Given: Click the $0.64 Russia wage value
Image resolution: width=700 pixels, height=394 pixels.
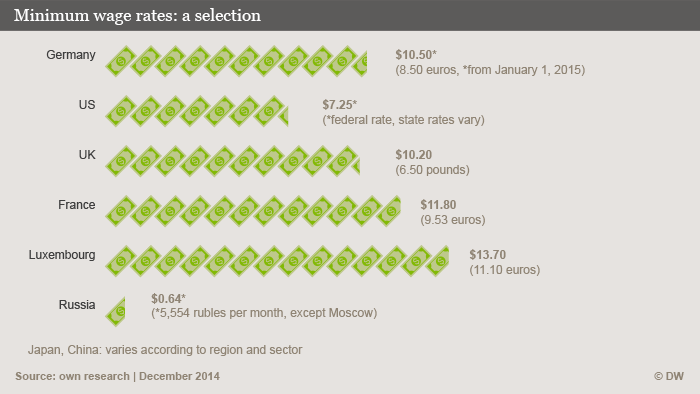Looking at the screenshot, I should tap(168, 299).
